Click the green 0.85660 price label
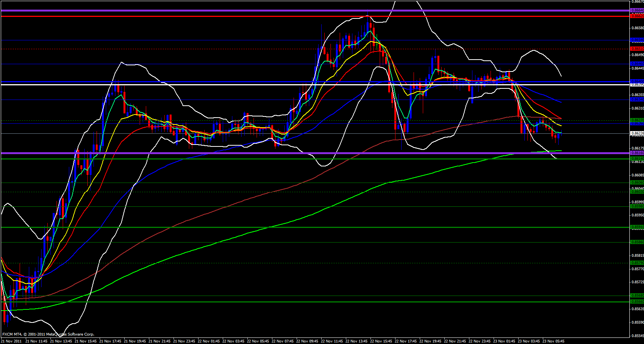This screenshot has width=644, height=344. 637,302
